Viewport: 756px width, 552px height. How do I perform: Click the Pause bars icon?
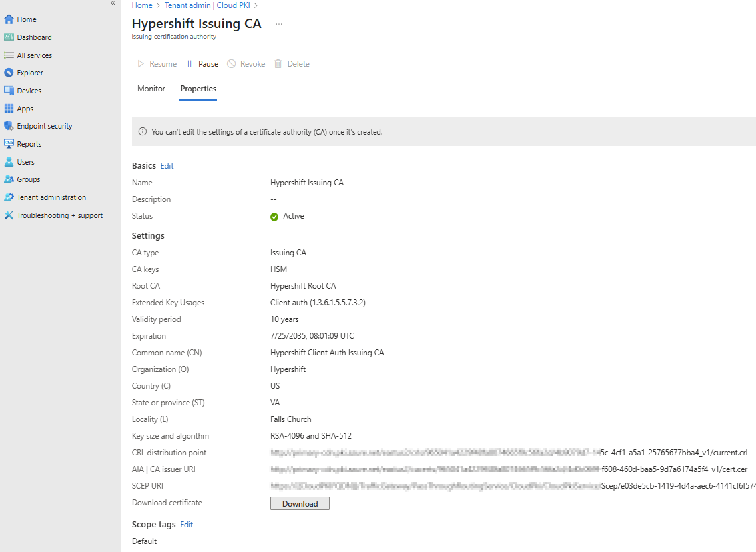click(189, 64)
